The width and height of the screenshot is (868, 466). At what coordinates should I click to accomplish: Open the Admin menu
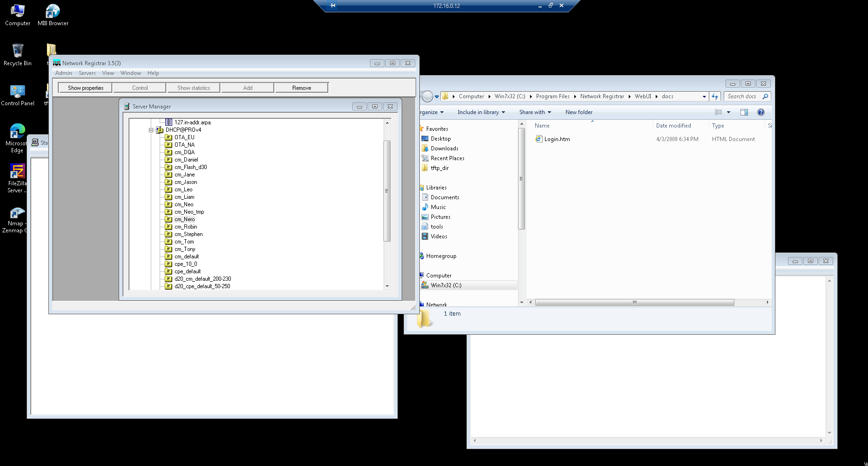coord(63,73)
